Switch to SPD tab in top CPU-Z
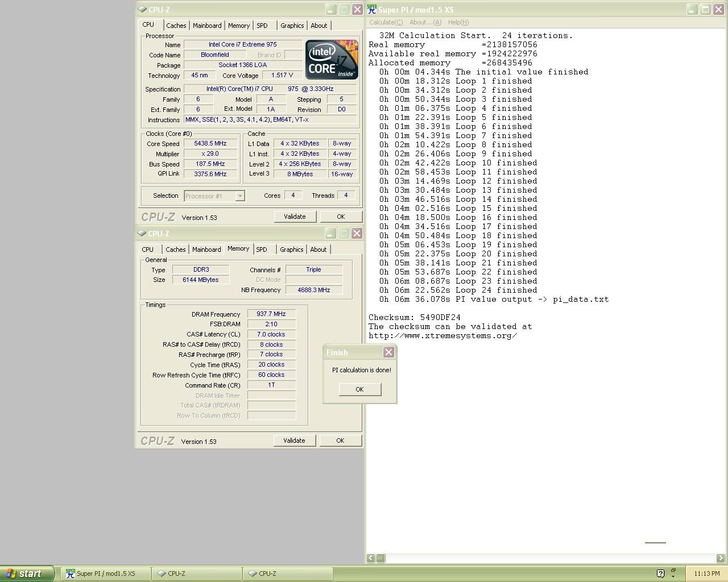Screen dimensions: 728x582 (262, 26)
